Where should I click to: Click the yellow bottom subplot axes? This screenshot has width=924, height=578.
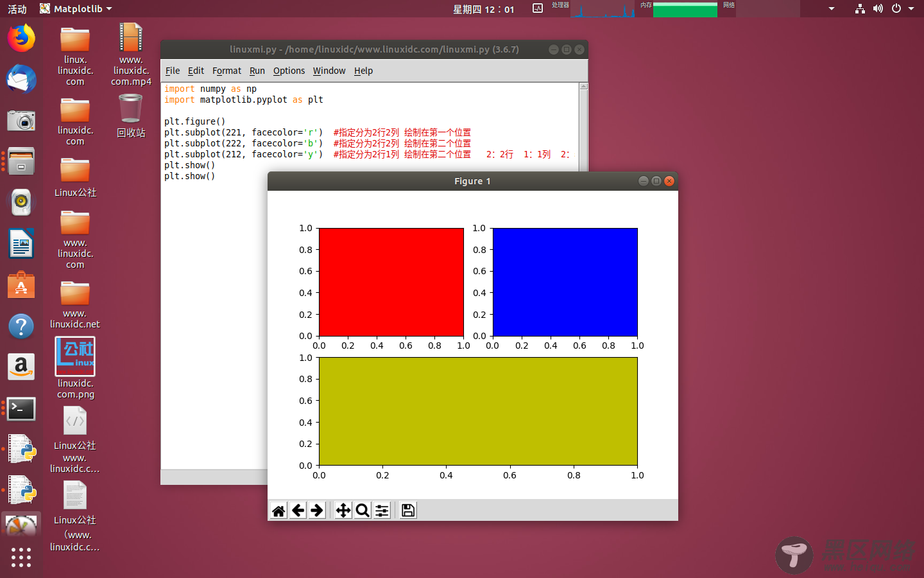tap(478, 411)
